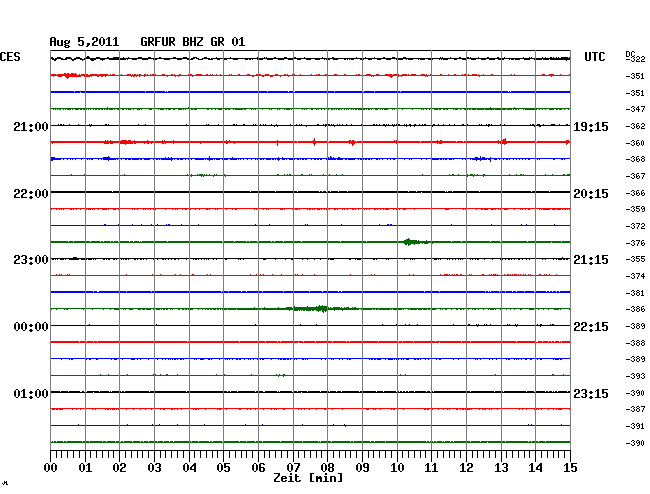The image size is (650, 494).
Task: Click the "14" minute axis label
Action: [535, 468]
